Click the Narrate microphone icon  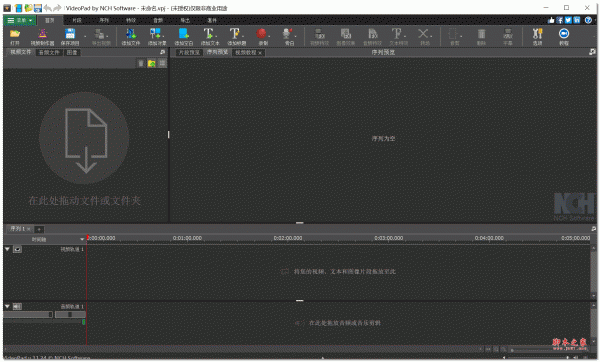tap(287, 34)
